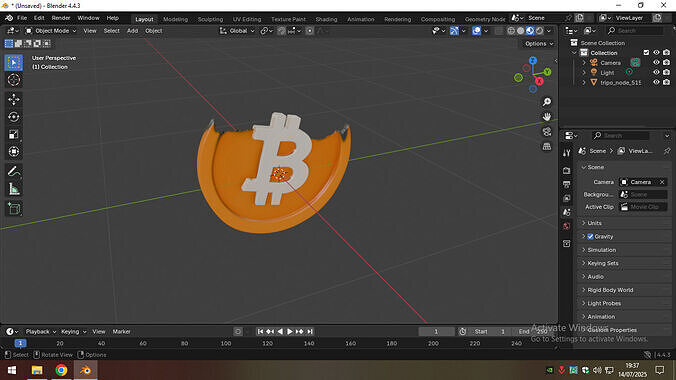Open the View Layer properties tab
The height and width of the screenshot is (380, 676).
[x=566, y=198]
